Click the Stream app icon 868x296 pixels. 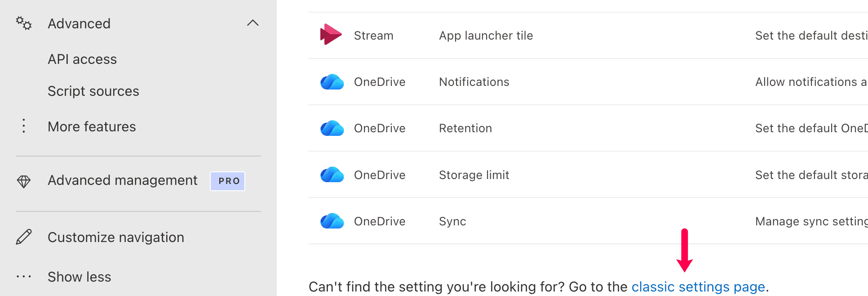click(x=330, y=35)
